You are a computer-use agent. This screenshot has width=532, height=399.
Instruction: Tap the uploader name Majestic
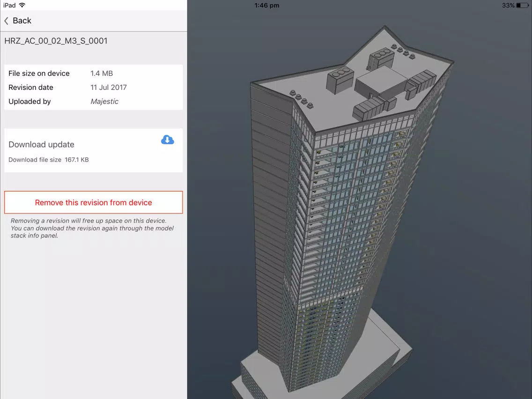click(x=104, y=102)
